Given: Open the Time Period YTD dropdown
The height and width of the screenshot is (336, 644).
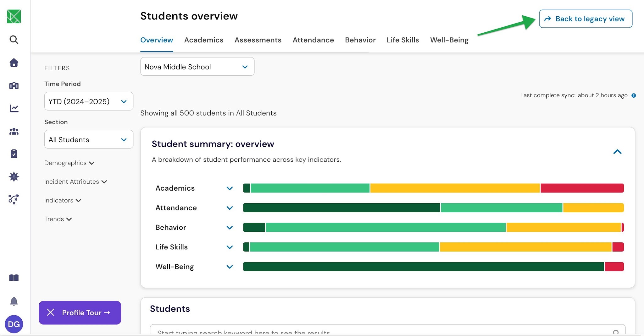Looking at the screenshot, I should (x=89, y=101).
